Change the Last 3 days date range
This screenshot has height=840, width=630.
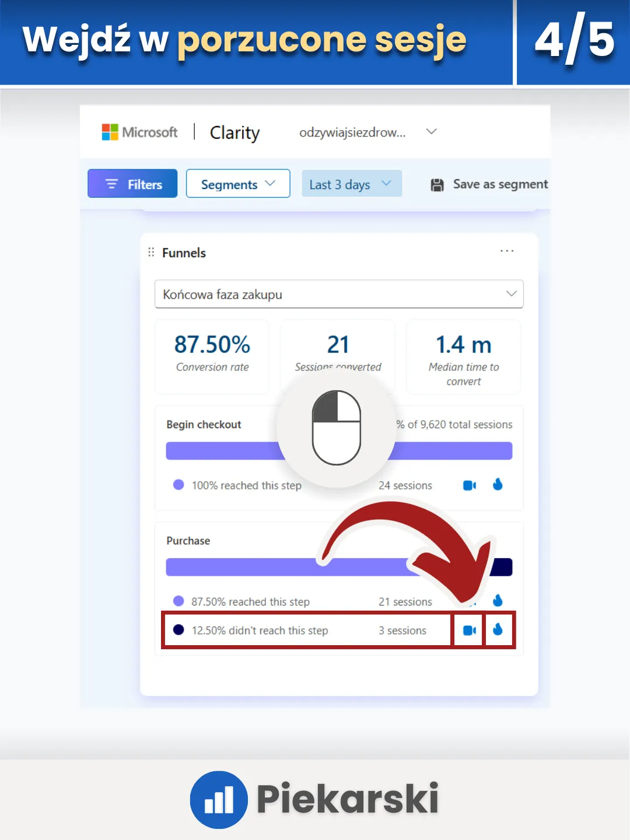coord(352,184)
